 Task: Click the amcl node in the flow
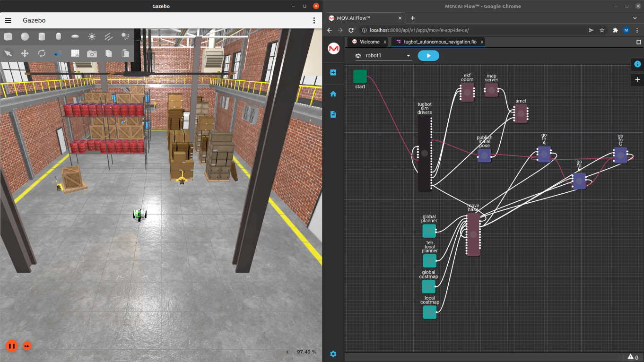click(521, 114)
